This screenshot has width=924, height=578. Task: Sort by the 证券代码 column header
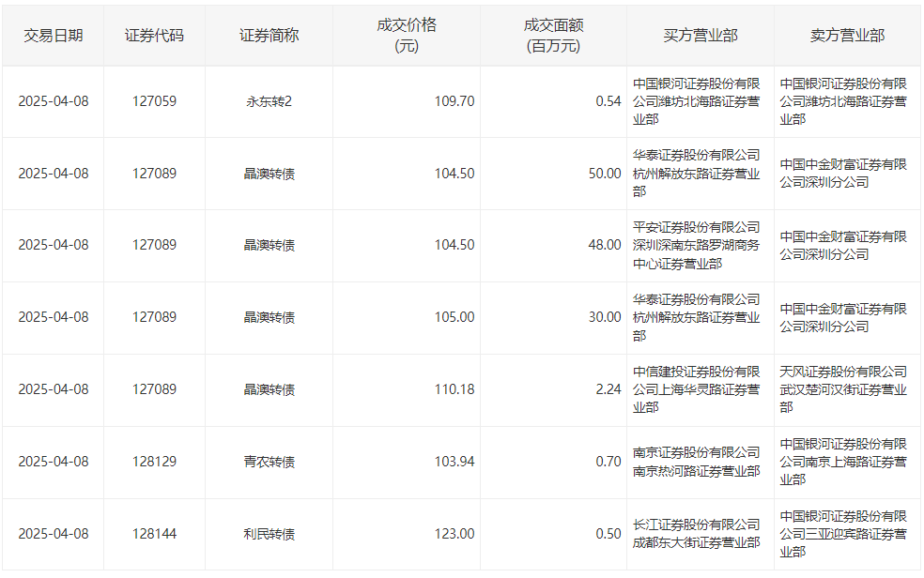tap(154, 36)
